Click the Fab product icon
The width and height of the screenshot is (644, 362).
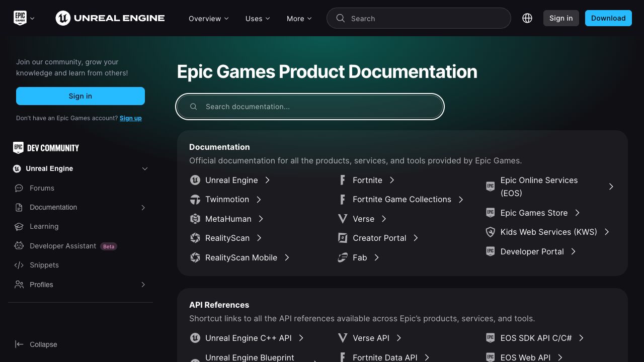[343, 257]
